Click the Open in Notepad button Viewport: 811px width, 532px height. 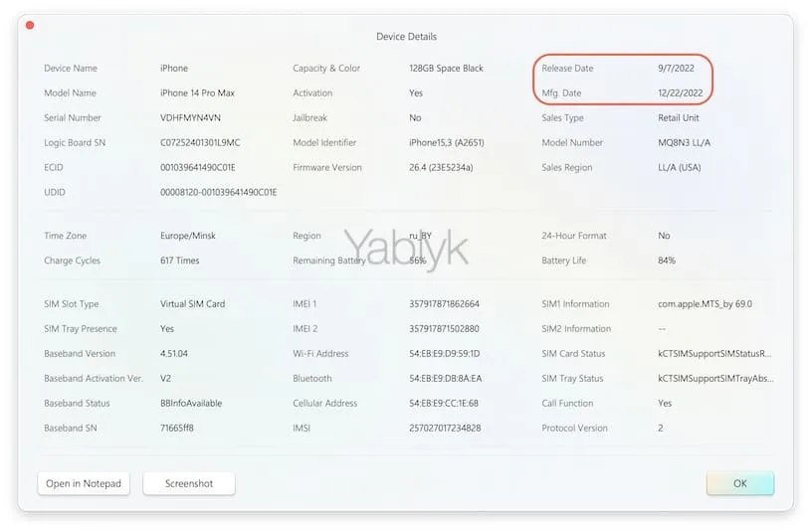coord(84,484)
